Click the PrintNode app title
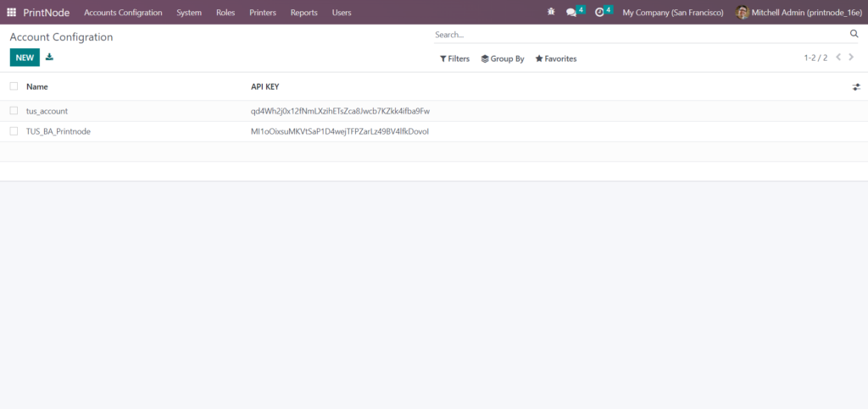This screenshot has height=409, width=868. pos(47,12)
